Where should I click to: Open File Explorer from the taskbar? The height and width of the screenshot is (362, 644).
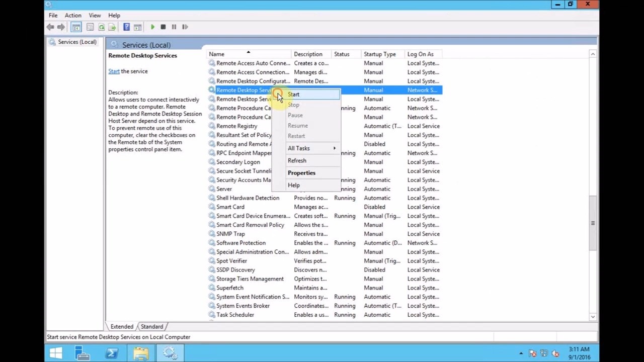click(x=141, y=353)
